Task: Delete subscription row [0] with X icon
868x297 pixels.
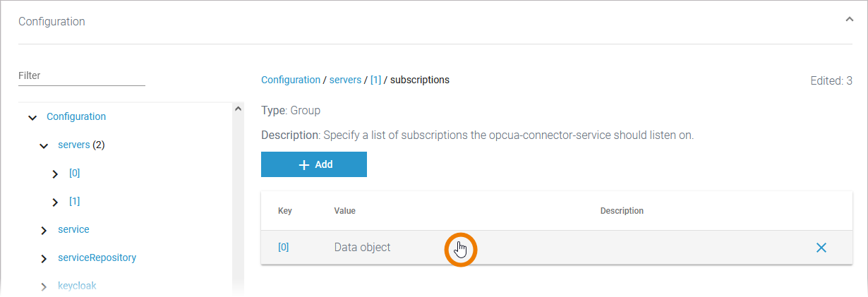Action: (821, 248)
